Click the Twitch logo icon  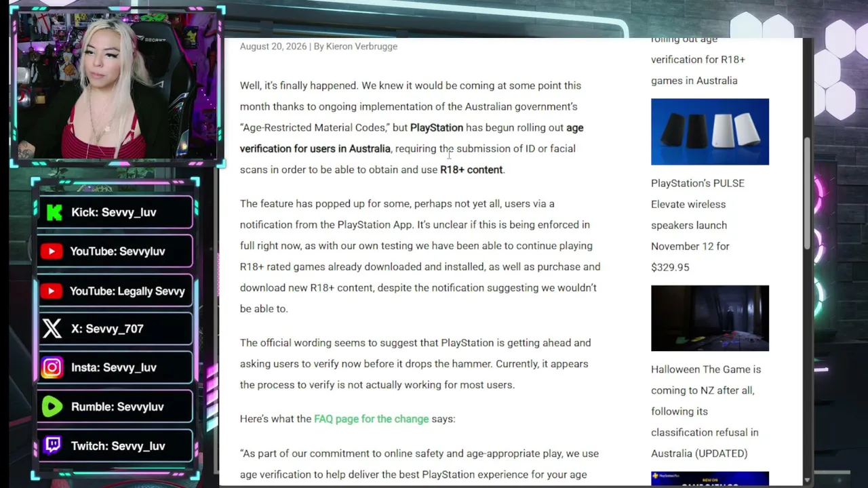coord(52,445)
